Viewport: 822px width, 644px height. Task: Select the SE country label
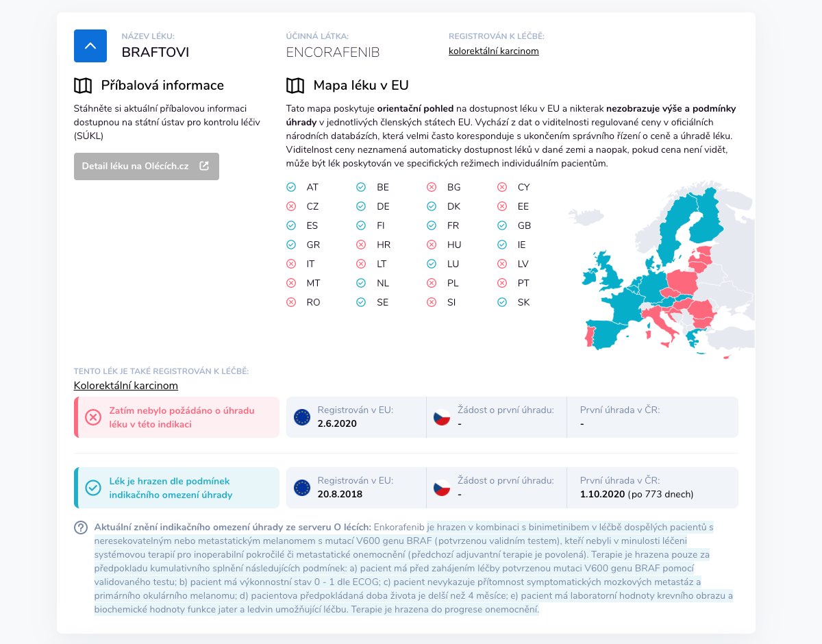pyautogui.click(x=382, y=302)
